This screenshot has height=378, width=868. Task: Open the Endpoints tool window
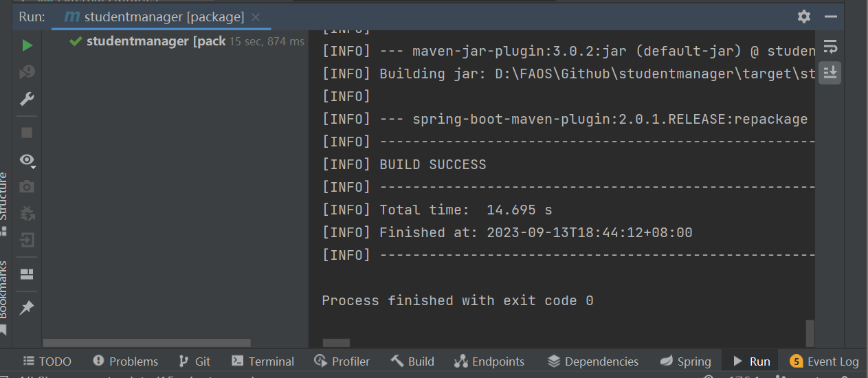tap(490, 362)
